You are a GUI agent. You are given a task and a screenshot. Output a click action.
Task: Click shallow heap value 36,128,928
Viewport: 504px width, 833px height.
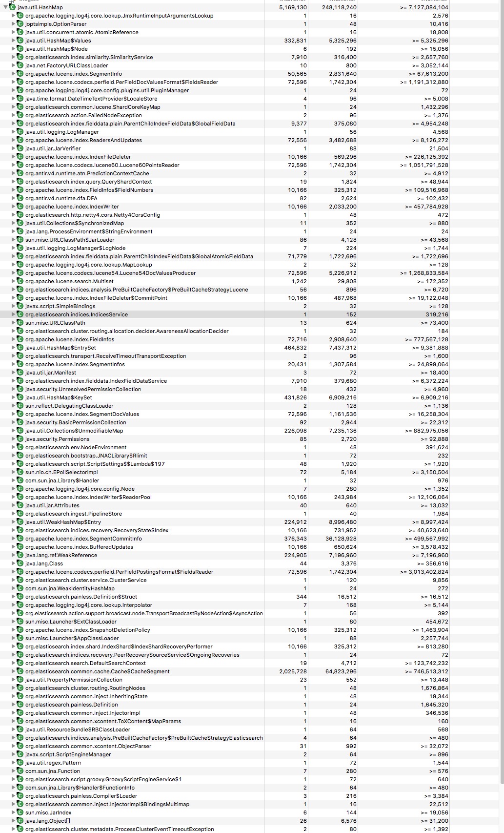pyautogui.click(x=341, y=539)
